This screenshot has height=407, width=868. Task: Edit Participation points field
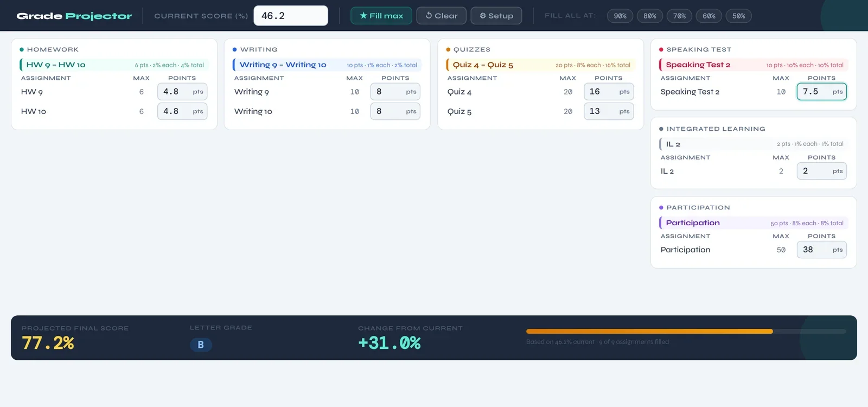tap(822, 250)
